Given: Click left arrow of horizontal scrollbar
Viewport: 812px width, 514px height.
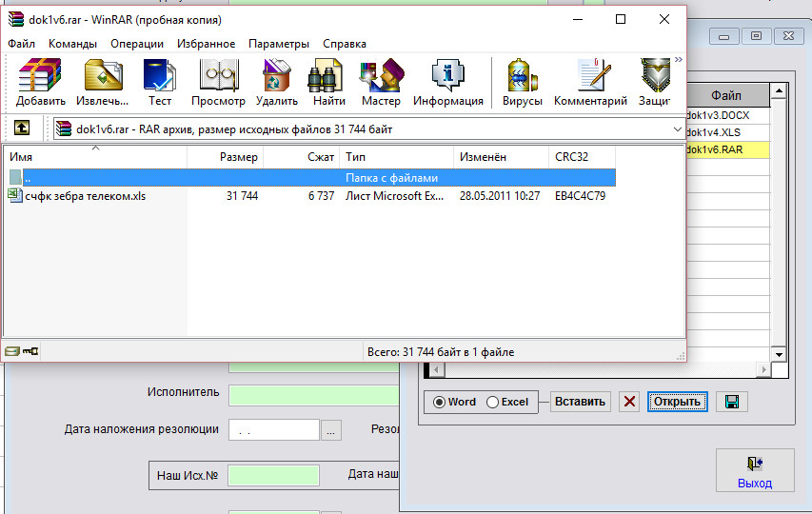Looking at the screenshot, I should pos(437,369).
